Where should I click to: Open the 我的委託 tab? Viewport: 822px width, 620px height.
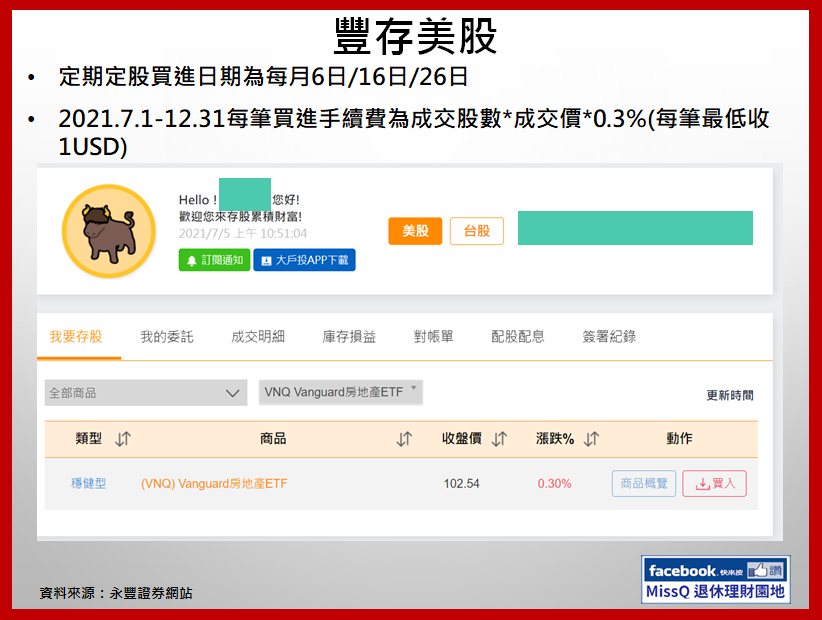(x=167, y=336)
